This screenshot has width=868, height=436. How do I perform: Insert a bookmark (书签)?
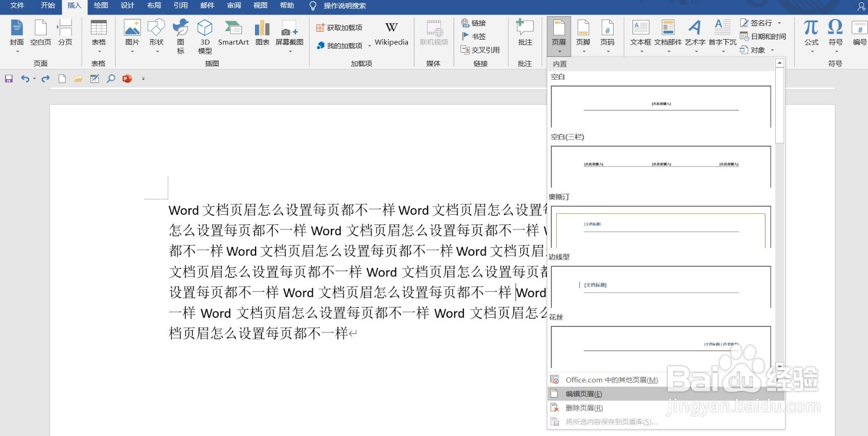474,36
